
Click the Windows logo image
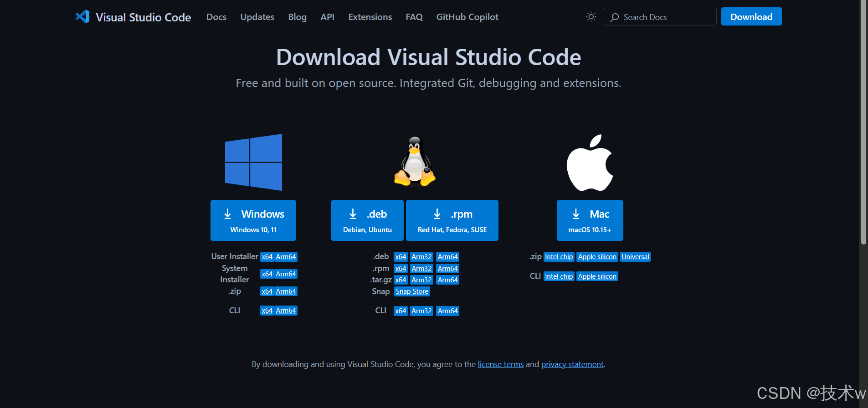(253, 162)
